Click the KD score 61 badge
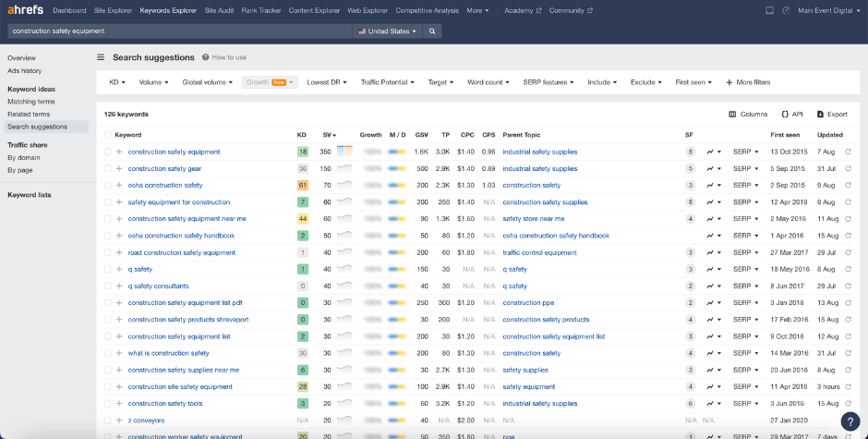 point(302,186)
